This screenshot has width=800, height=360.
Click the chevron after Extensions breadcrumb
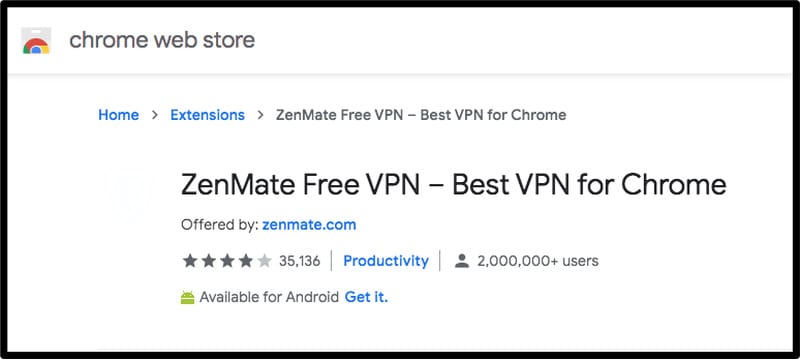coord(260,115)
